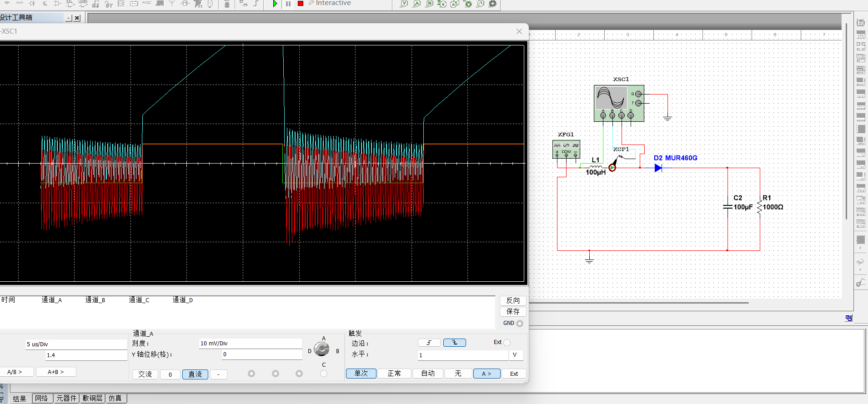Start simulation with green Run button
Viewport: 868px width, 404px height.
point(275,3)
